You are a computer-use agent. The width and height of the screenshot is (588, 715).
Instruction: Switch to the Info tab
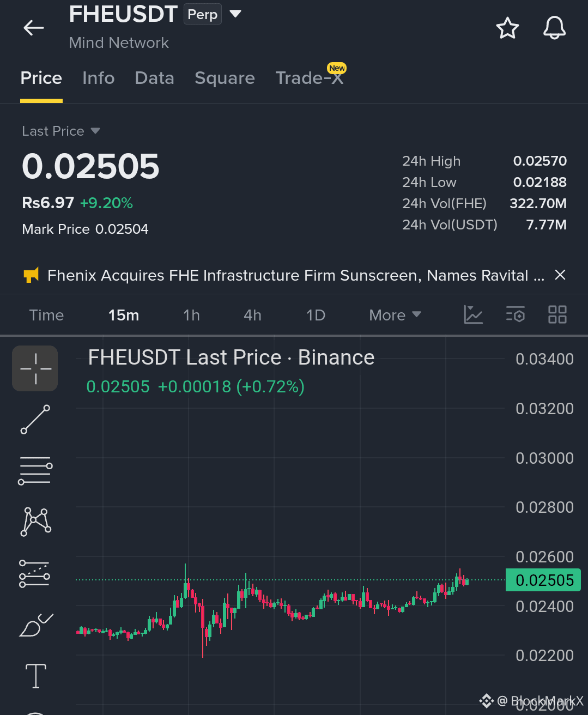[99, 78]
